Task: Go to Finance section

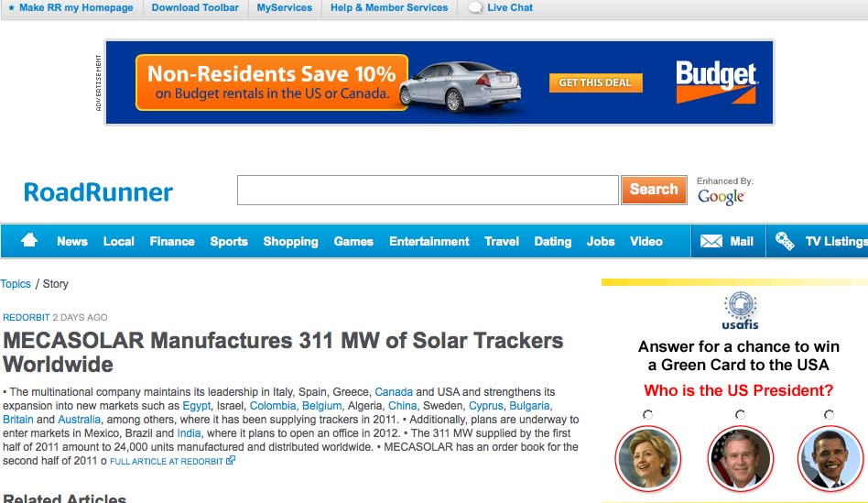Action: (x=172, y=242)
